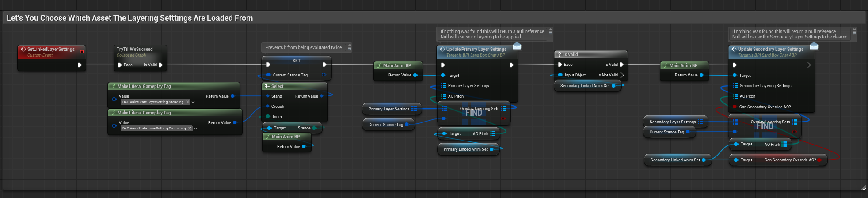Click the Input Object pin on Is Valid node
Screen dimensions: 868x198
click(x=560, y=75)
